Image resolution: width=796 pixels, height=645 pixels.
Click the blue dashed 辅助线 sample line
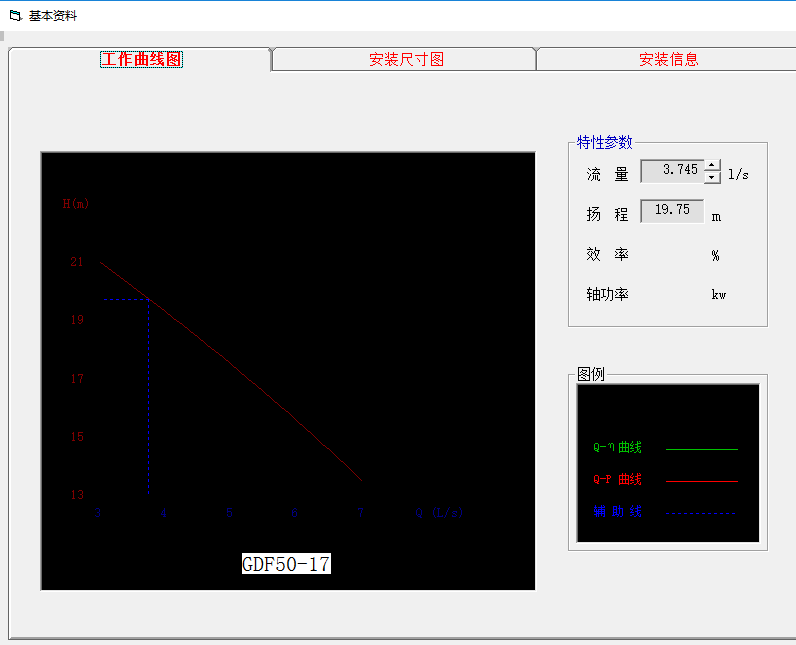tap(701, 514)
